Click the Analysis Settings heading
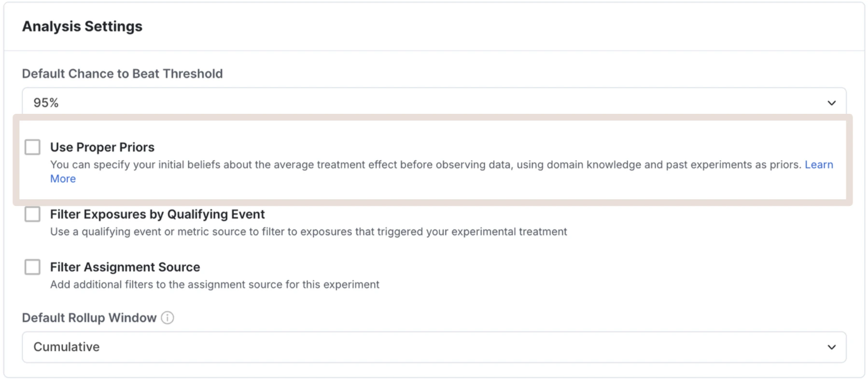This screenshot has height=382, width=868. point(82,27)
